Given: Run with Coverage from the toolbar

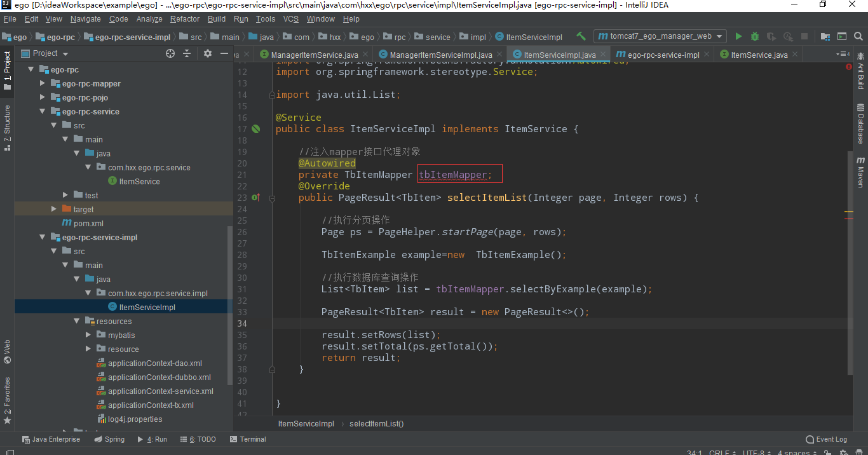Looking at the screenshot, I should pos(771,36).
